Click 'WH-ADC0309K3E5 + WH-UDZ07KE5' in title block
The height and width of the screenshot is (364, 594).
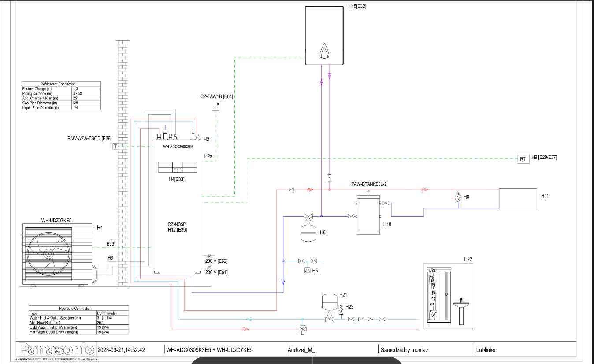point(209,350)
